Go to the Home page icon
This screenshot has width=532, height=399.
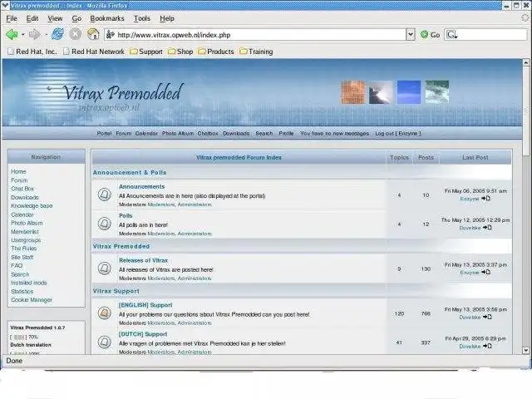[93, 34]
